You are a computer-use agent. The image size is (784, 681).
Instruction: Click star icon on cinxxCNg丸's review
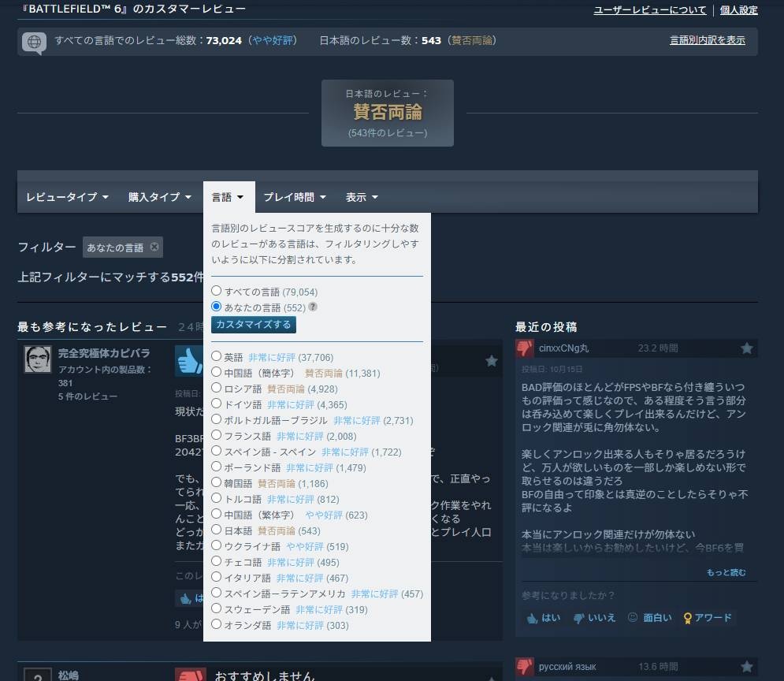[x=746, y=348]
